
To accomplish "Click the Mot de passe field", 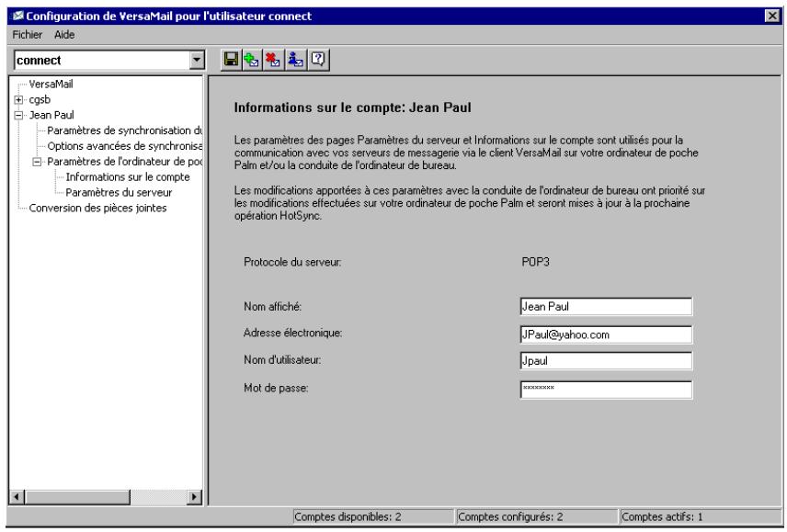I will 606,390.
